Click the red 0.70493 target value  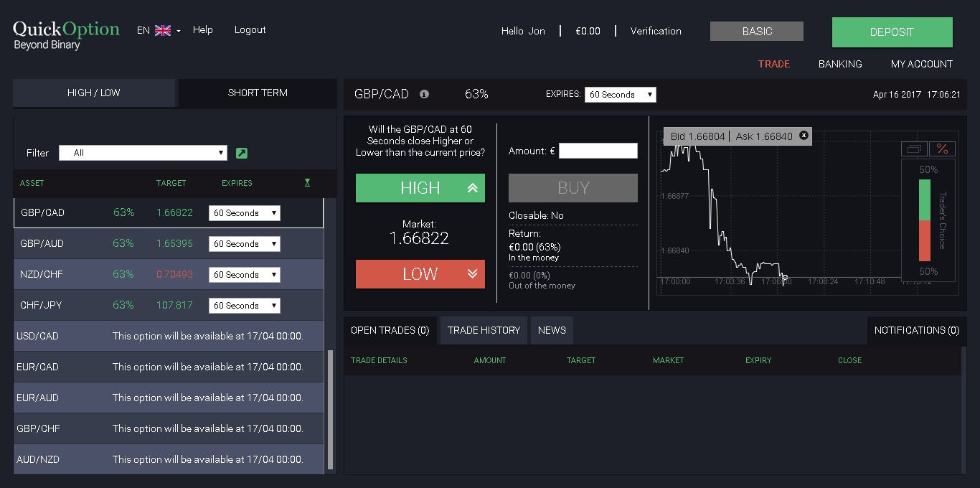[x=175, y=275]
